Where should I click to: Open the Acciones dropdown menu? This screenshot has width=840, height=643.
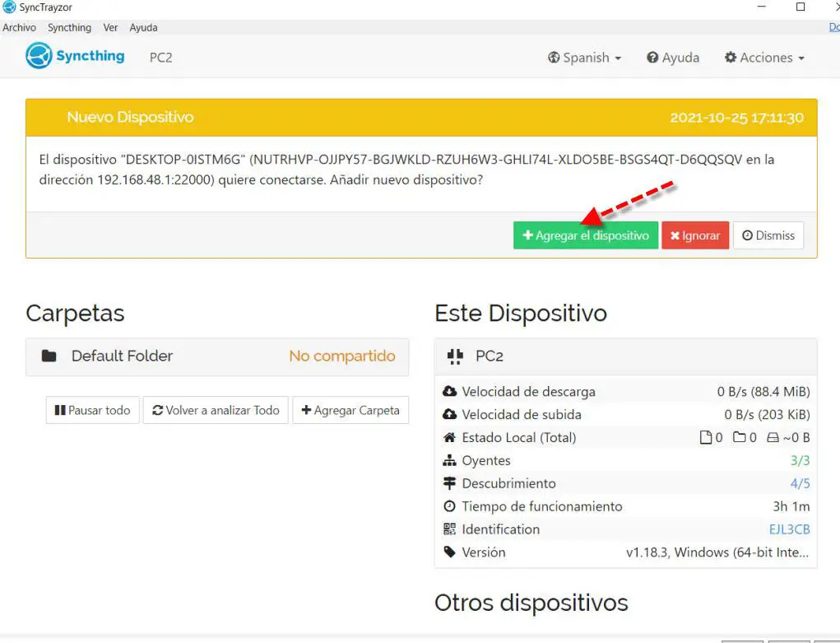(763, 58)
